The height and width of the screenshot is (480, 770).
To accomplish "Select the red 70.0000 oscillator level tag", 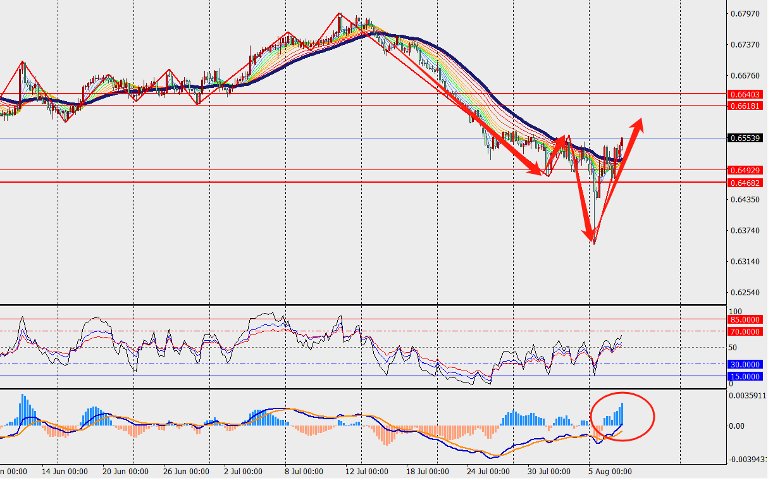I will tap(745, 332).
